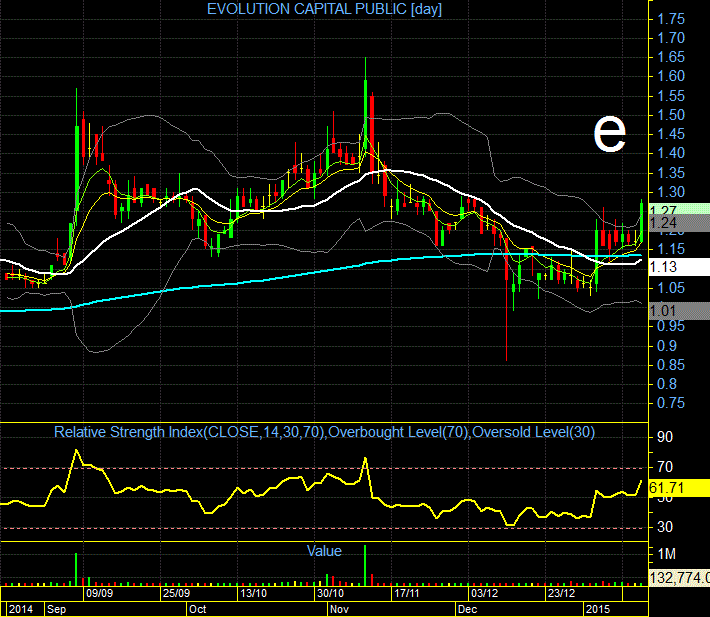Click the EVOLUTION CAPITAL PUBLIC [day] chart title
This screenshot has width=710, height=617.
[x=324, y=9]
